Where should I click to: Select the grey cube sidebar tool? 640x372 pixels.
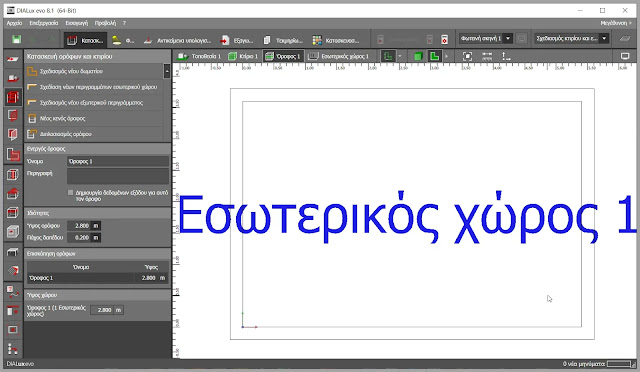pyautogui.click(x=13, y=232)
